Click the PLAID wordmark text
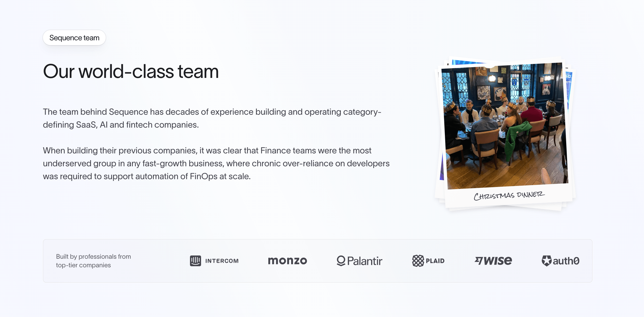 coord(435,261)
